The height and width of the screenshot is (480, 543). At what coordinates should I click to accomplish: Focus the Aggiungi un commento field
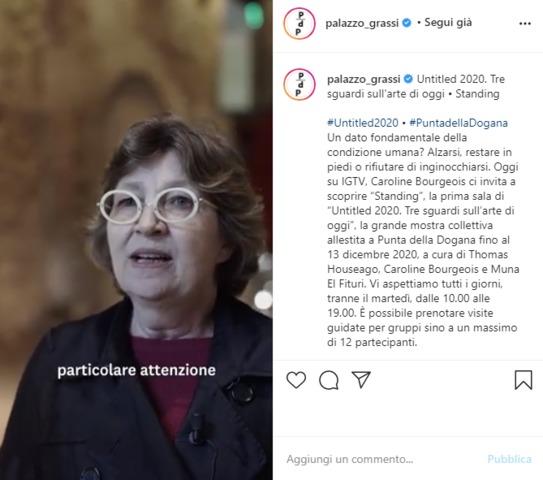click(x=350, y=459)
